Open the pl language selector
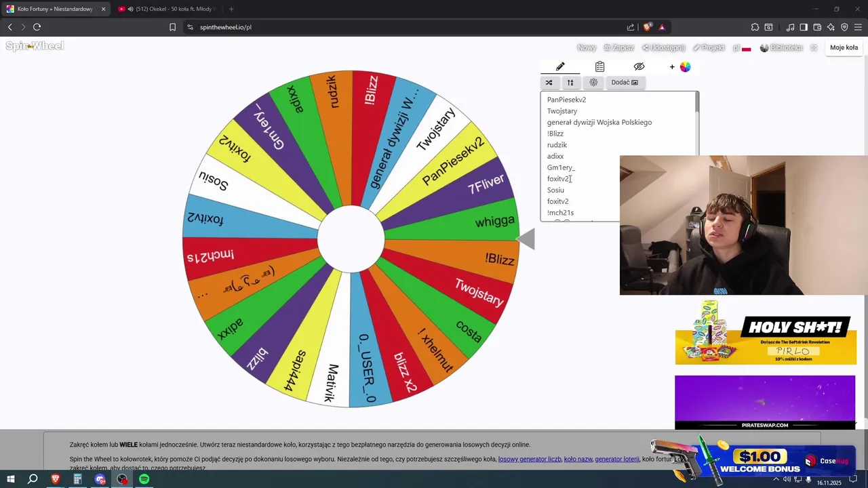 pyautogui.click(x=741, y=48)
